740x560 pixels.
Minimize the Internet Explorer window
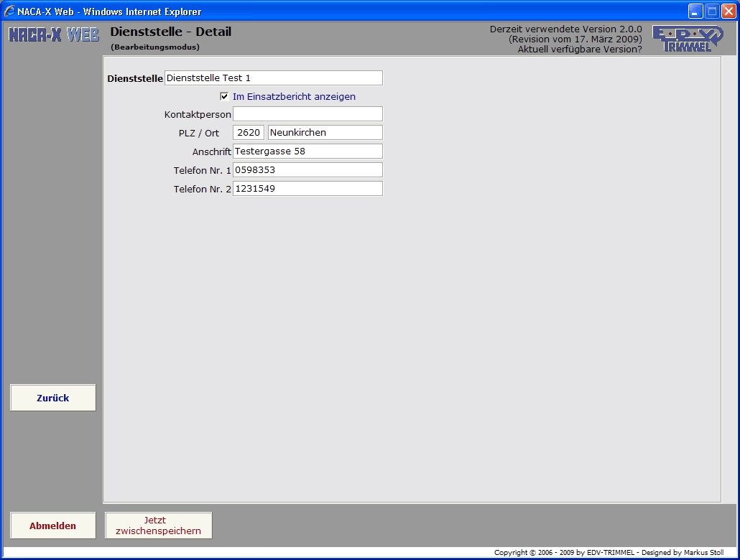(695, 11)
